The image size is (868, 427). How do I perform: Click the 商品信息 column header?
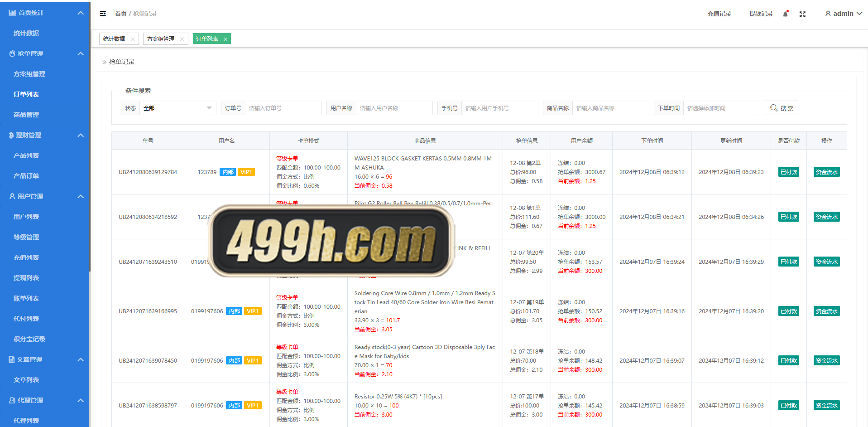425,141
